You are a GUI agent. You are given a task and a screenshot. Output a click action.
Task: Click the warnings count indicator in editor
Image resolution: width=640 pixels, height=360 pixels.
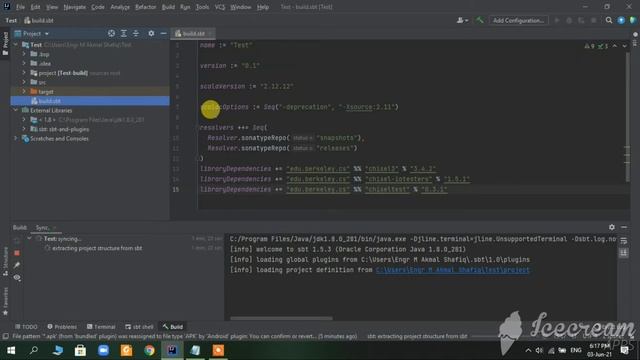[589, 46]
